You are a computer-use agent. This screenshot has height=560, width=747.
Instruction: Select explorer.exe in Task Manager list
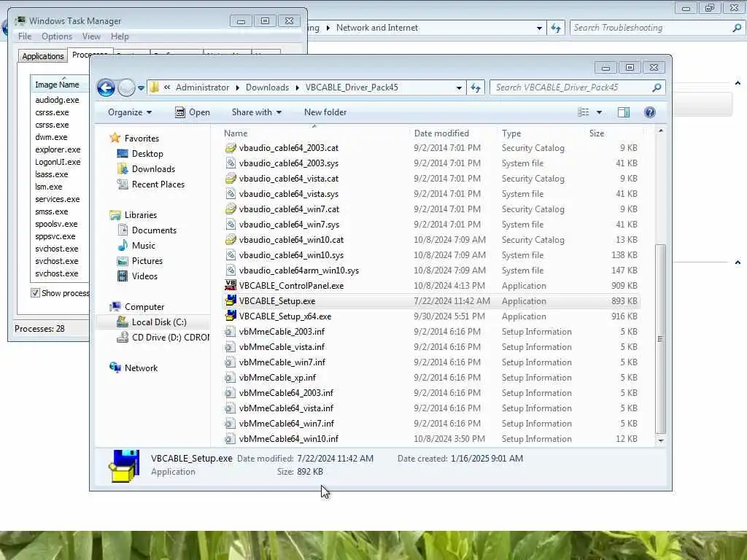58,149
